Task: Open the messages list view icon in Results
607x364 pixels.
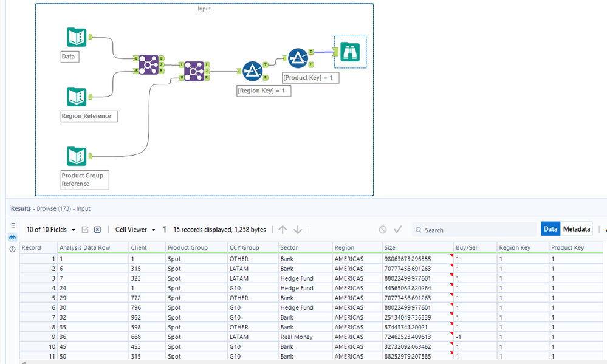Action: point(12,225)
